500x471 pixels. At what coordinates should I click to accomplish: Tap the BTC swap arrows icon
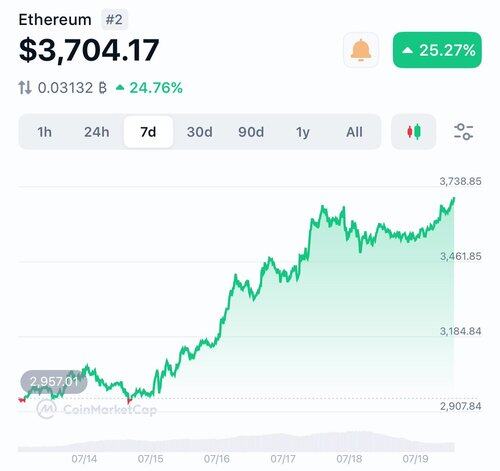[x=25, y=88]
